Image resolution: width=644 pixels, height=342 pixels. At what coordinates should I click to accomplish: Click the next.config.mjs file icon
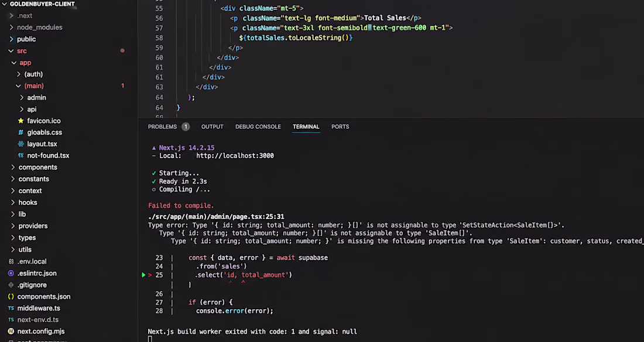pyautogui.click(x=11, y=331)
